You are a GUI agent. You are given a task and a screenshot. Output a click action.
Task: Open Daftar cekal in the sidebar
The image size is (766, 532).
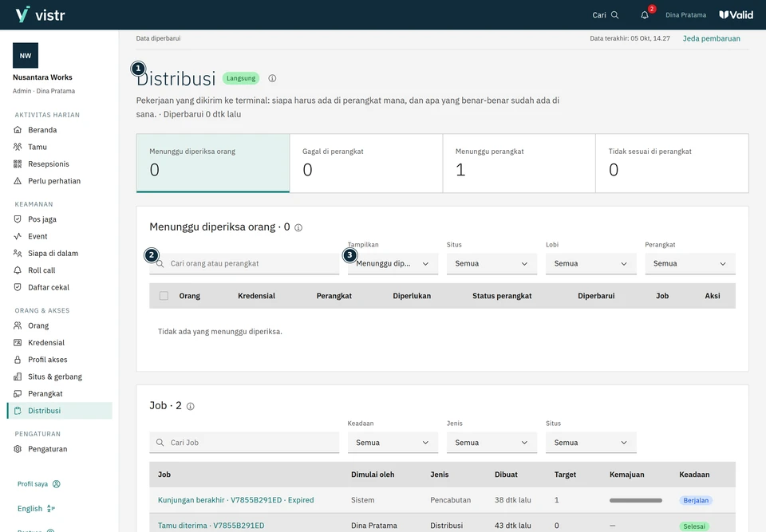point(60,288)
